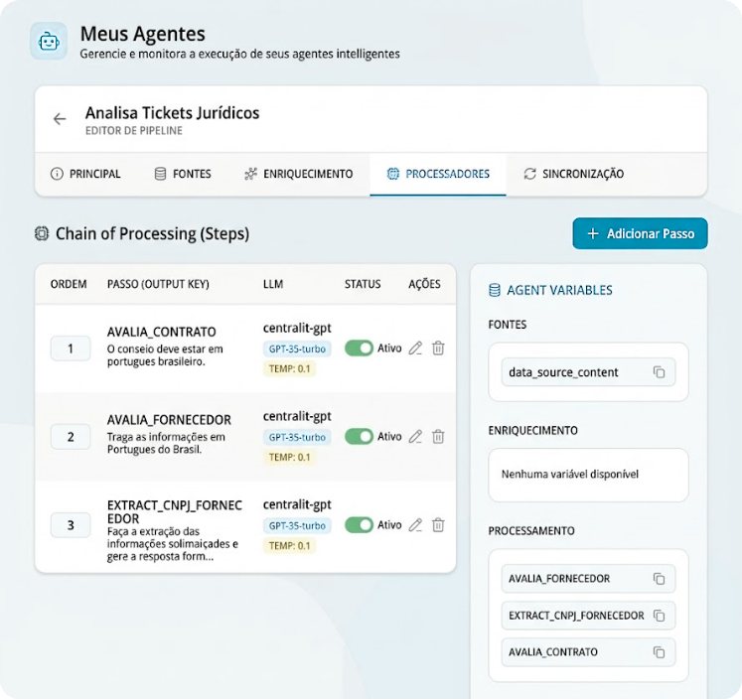This screenshot has width=742, height=700.
Task: Open the Sincronização tab
Action: pyautogui.click(x=574, y=174)
